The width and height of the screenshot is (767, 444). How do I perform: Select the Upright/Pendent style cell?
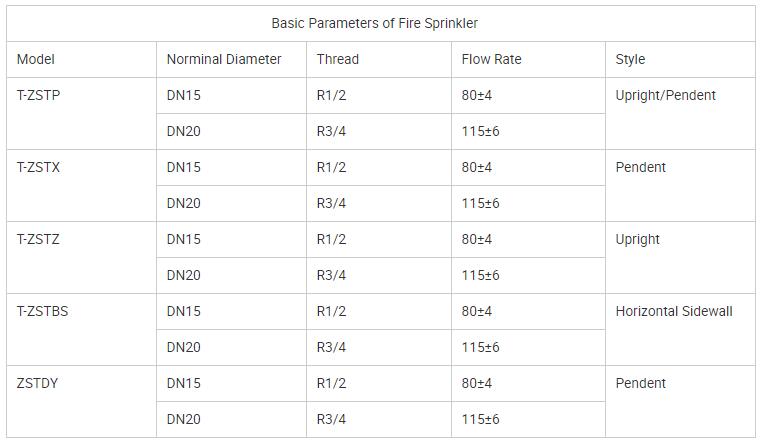pyautogui.click(x=666, y=96)
